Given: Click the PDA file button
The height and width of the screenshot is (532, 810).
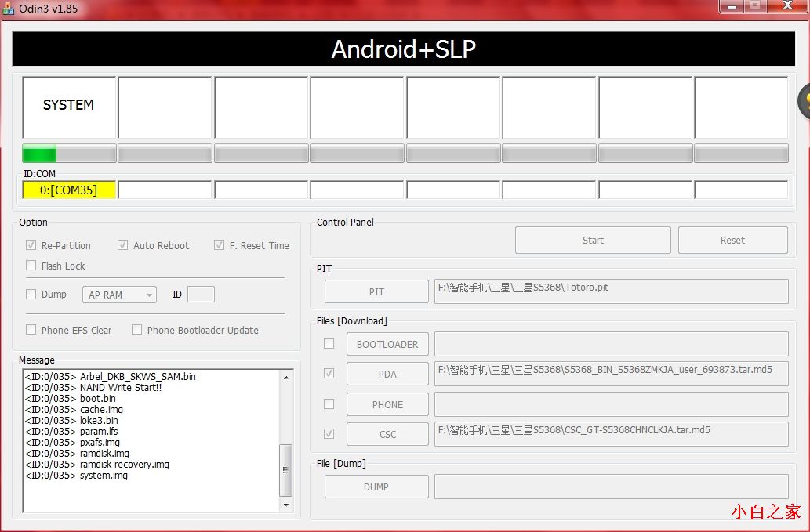Looking at the screenshot, I should click(387, 374).
